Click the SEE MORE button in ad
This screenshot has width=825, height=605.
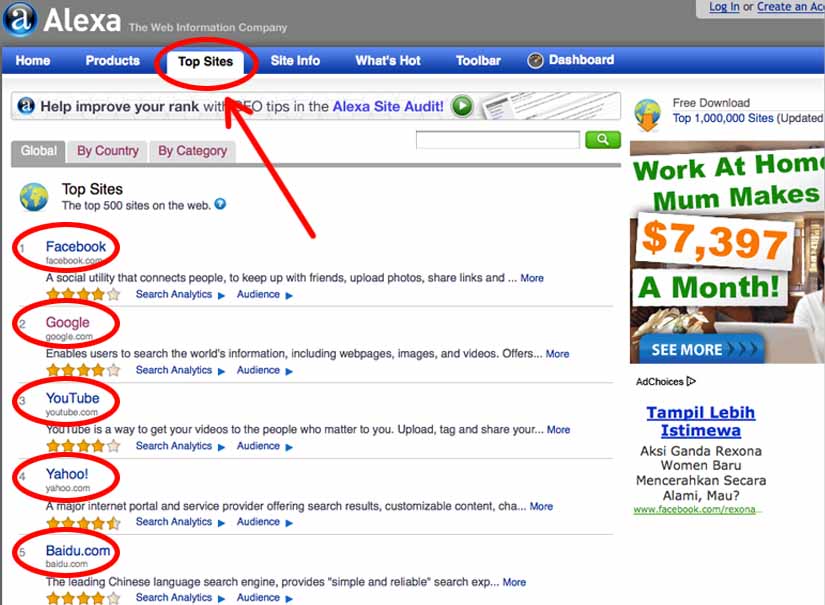point(702,349)
